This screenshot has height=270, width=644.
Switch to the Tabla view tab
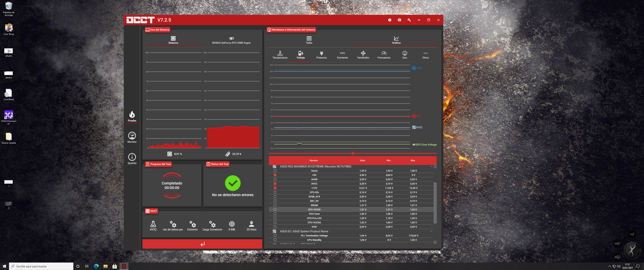click(309, 40)
